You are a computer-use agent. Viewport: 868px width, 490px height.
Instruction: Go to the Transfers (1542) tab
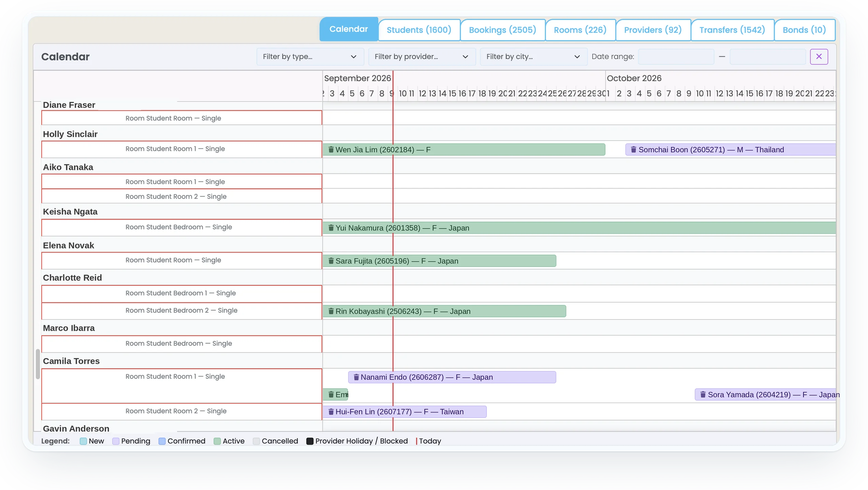[x=732, y=30]
